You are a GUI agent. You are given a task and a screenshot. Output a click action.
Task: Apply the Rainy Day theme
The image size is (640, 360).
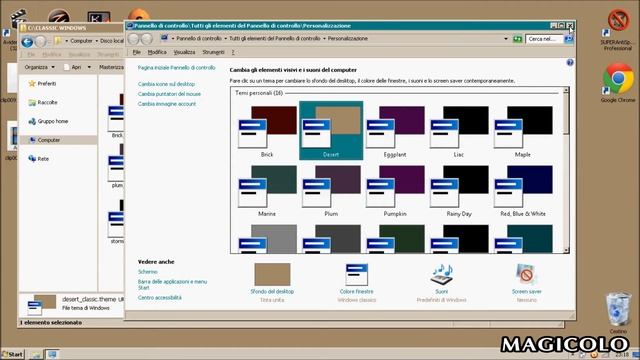(x=459, y=190)
